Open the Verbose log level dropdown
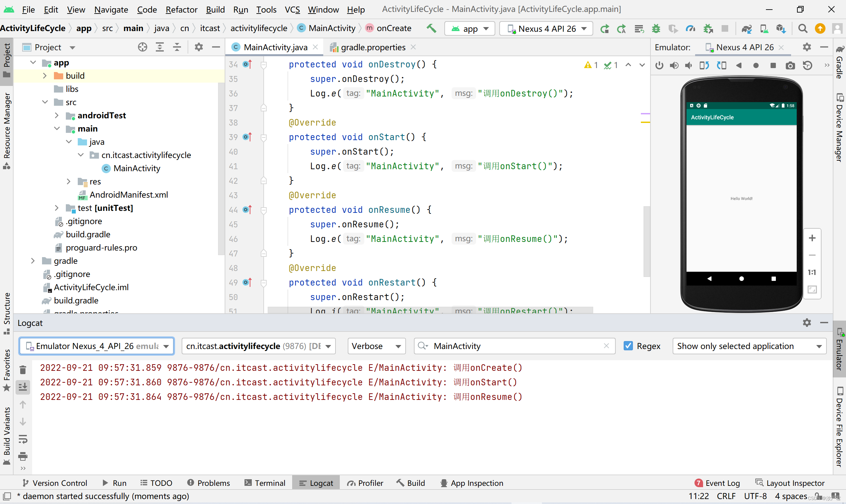The height and width of the screenshot is (504, 846). pos(376,346)
